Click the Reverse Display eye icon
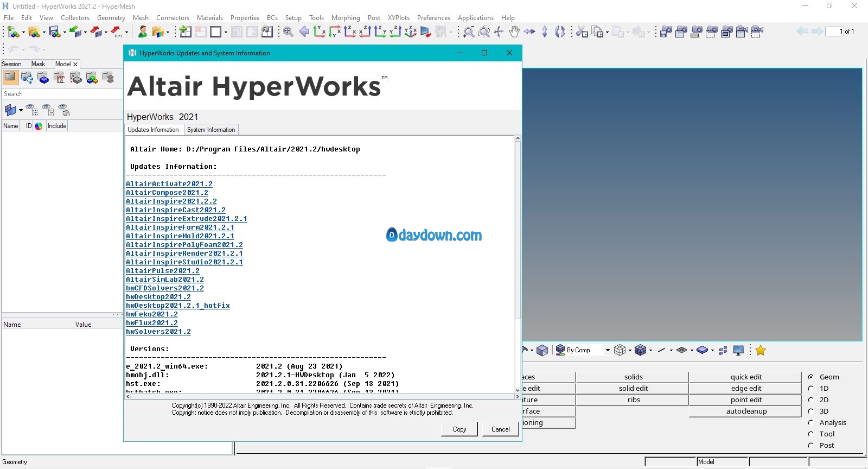 [65, 110]
